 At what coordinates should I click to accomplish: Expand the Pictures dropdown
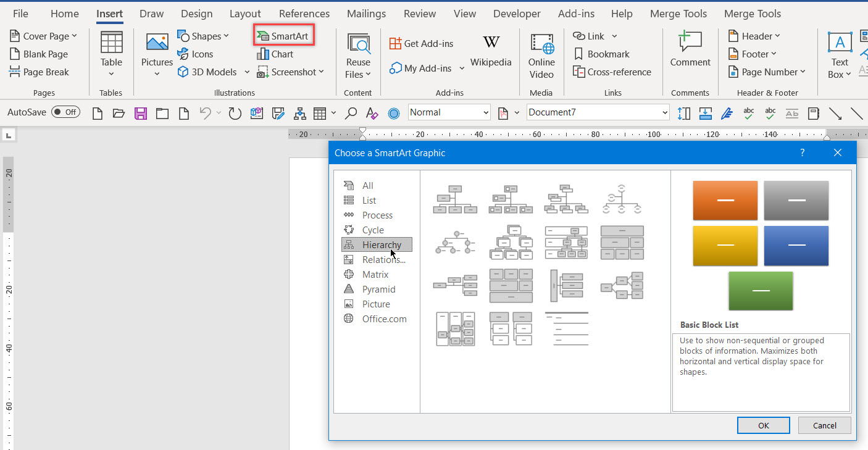click(157, 74)
